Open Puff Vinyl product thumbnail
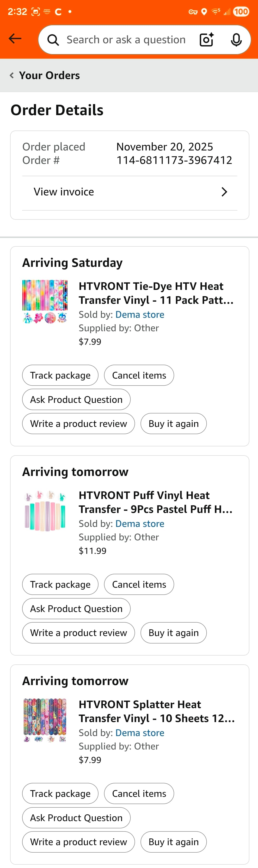The image size is (258, 868). [x=45, y=511]
